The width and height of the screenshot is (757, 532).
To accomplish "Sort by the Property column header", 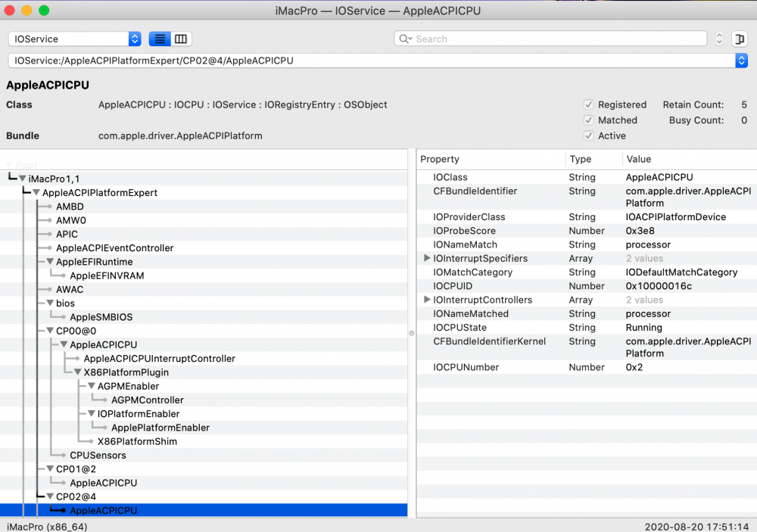I will click(x=491, y=160).
